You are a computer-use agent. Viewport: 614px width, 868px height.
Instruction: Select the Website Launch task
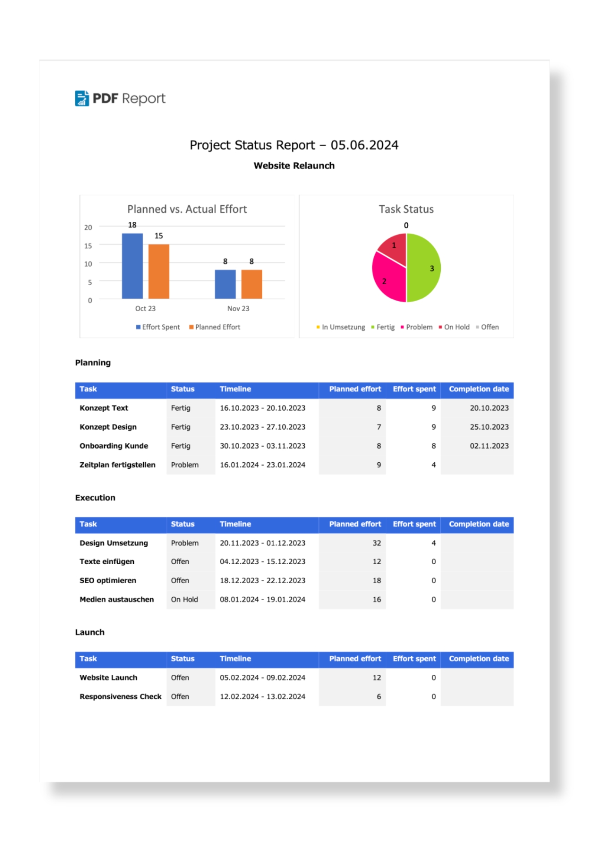294,678
